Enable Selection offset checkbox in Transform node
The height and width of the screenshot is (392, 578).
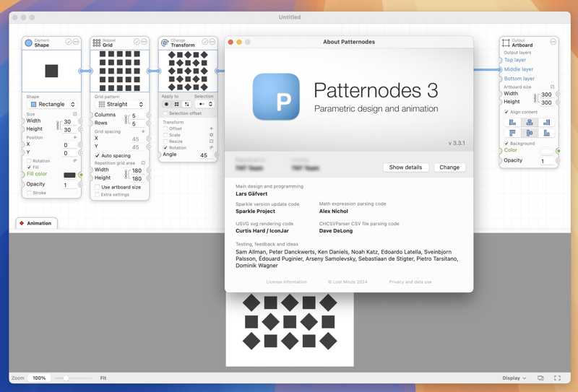tap(165, 113)
